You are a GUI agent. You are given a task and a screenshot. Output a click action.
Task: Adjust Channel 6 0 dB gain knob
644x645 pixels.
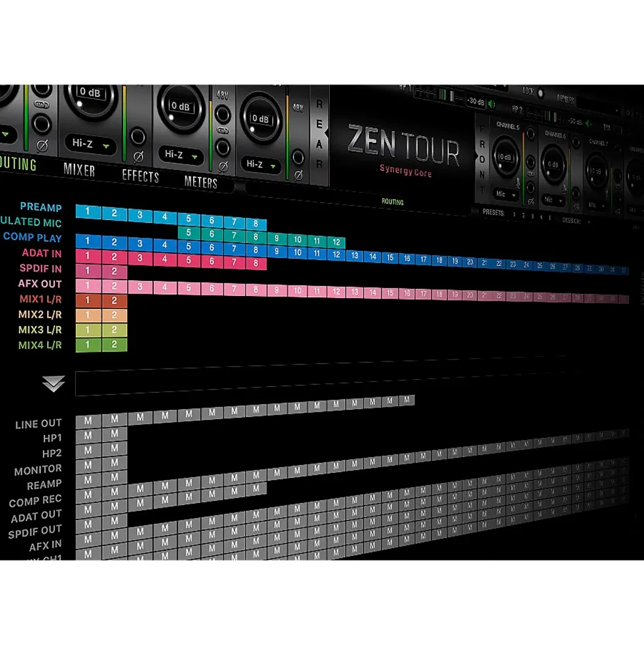[553, 164]
